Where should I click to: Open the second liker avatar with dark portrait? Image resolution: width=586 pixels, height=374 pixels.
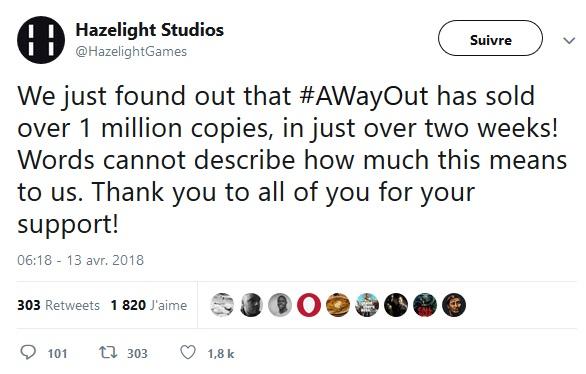(x=251, y=305)
